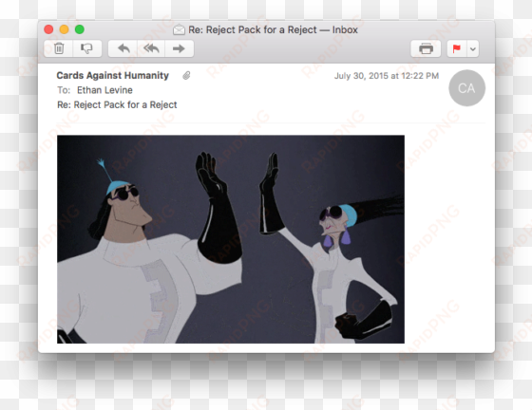Click the CA sender avatar
The height and width of the screenshot is (410, 532).
(x=466, y=88)
